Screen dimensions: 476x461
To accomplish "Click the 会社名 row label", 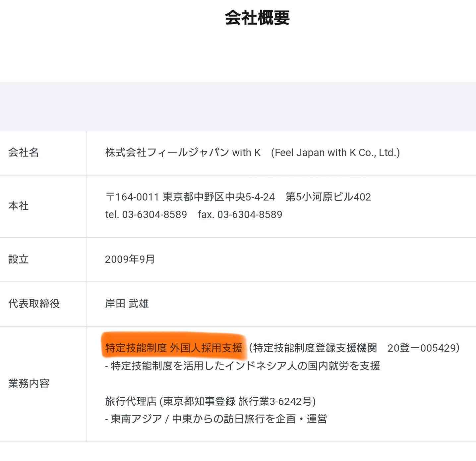I will (x=24, y=152).
